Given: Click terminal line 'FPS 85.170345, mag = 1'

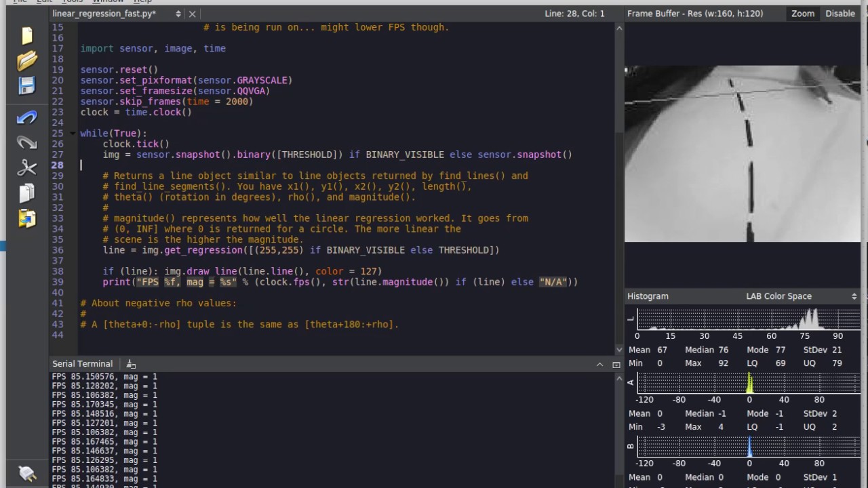Looking at the screenshot, I should click(x=104, y=405).
